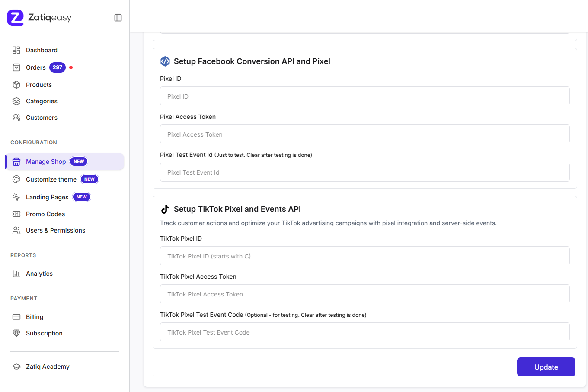Click the Customize theme palette icon

[x=16, y=179]
